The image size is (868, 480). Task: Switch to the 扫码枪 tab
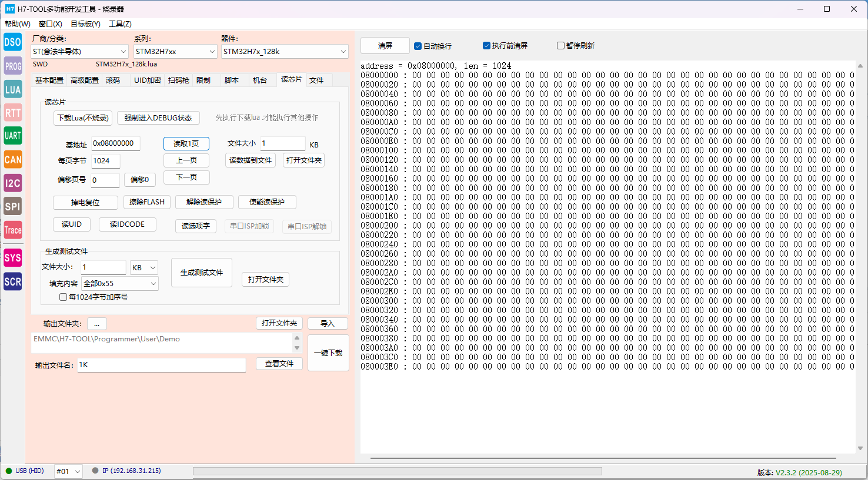click(x=179, y=80)
